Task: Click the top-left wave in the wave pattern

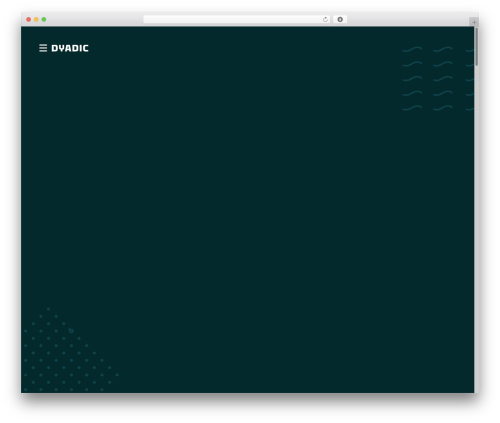Action: 412,49
